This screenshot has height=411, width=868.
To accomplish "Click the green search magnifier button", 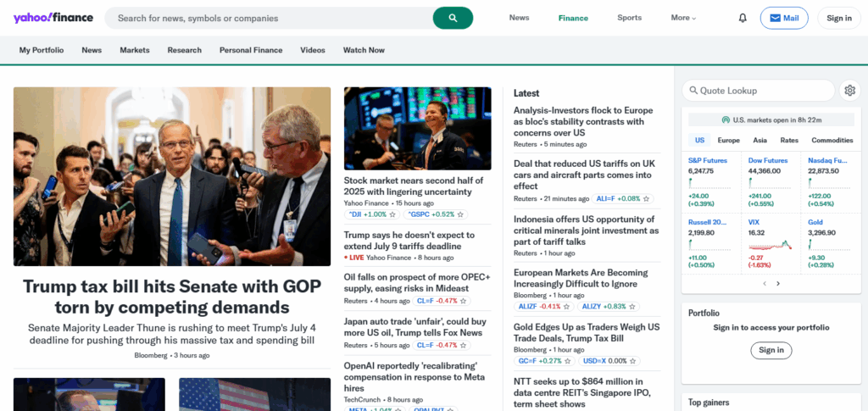I will pyautogui.click(x=453, y=19).
